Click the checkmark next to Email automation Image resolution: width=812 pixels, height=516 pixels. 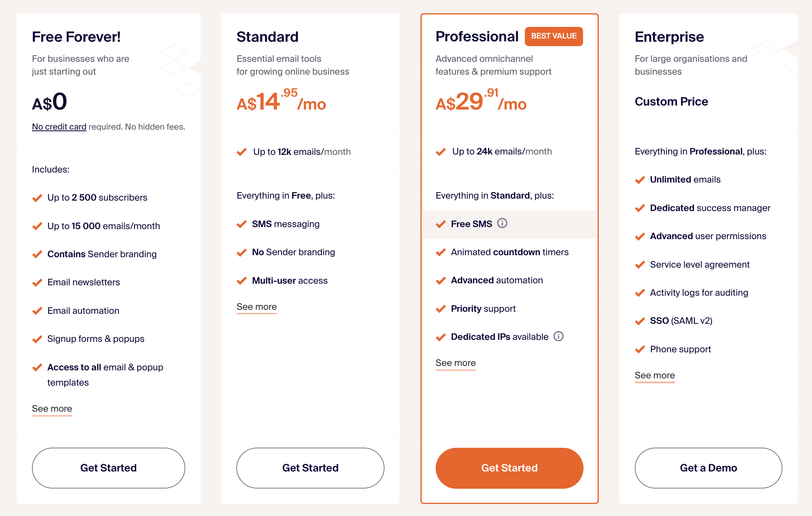tap(38, 311)
